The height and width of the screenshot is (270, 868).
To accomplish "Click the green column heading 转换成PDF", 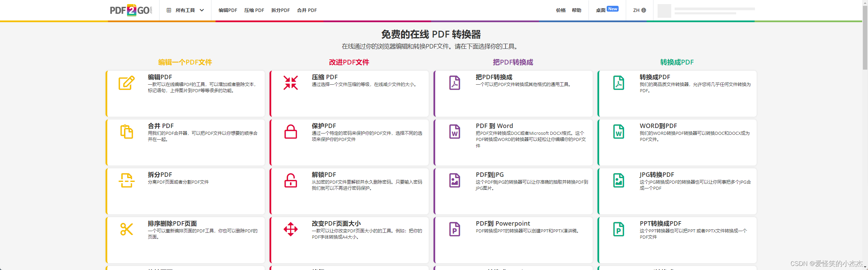I will [x=677, y=62].
